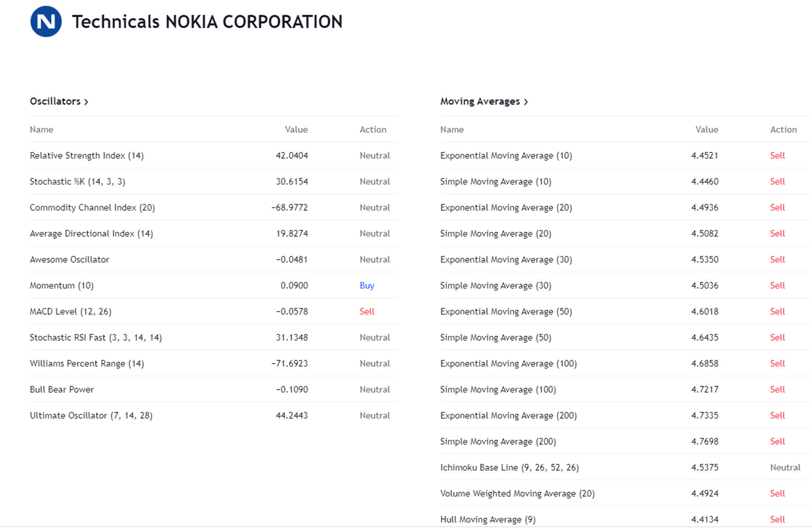Click Stochastic %K value 30.6154

click(292, 182)
